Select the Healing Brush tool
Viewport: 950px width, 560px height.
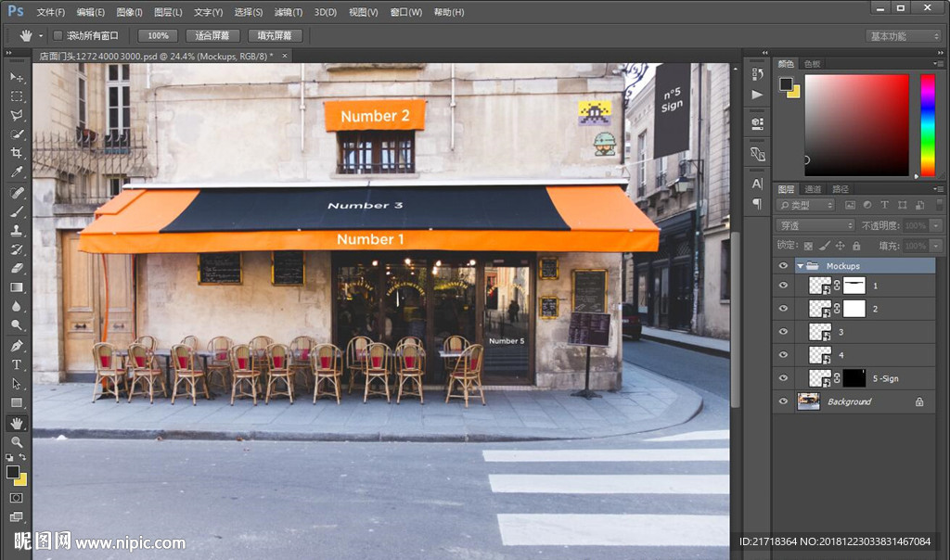[x=17, y=193]
